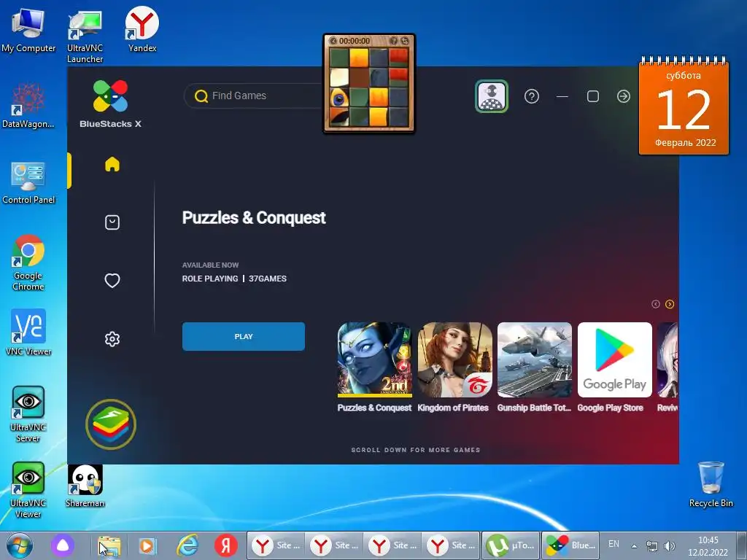
Task: Open BlueStacks help question mark
Action: pos(532,97)
